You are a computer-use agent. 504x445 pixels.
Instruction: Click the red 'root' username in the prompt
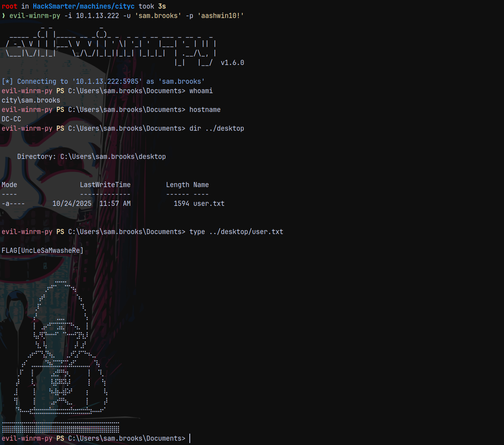click(x=9, y=6)
